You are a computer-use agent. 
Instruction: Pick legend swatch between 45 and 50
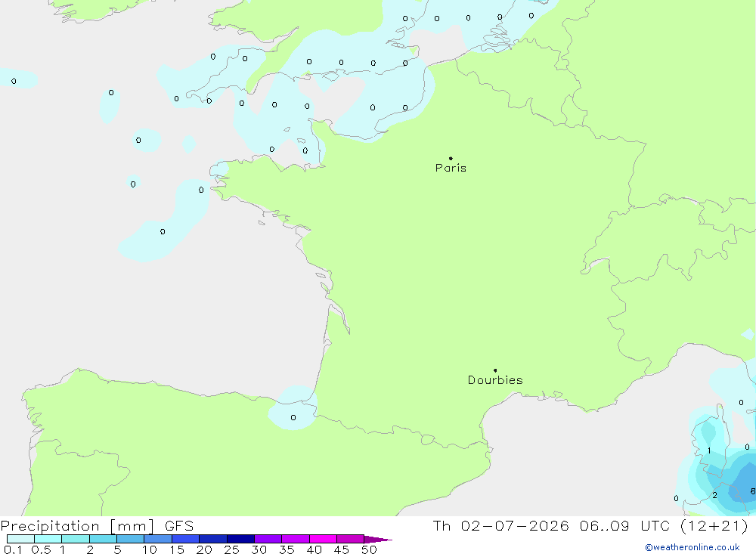point(351,539)
